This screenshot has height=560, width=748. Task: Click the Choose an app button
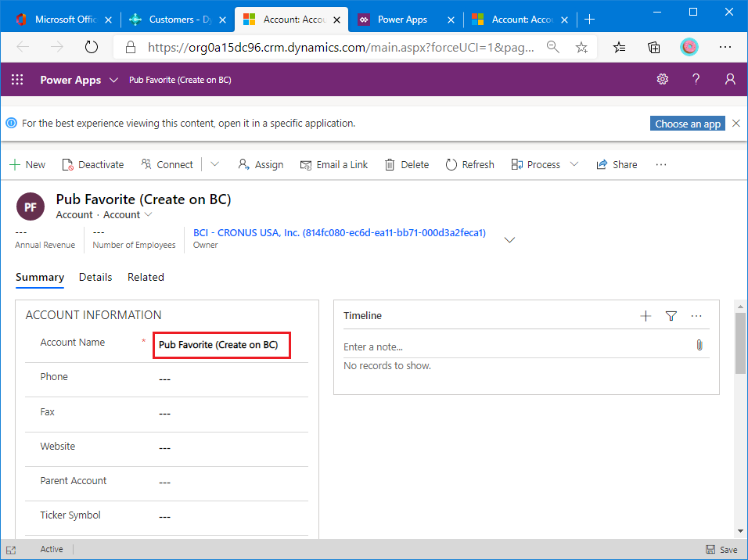click(688, 124)
